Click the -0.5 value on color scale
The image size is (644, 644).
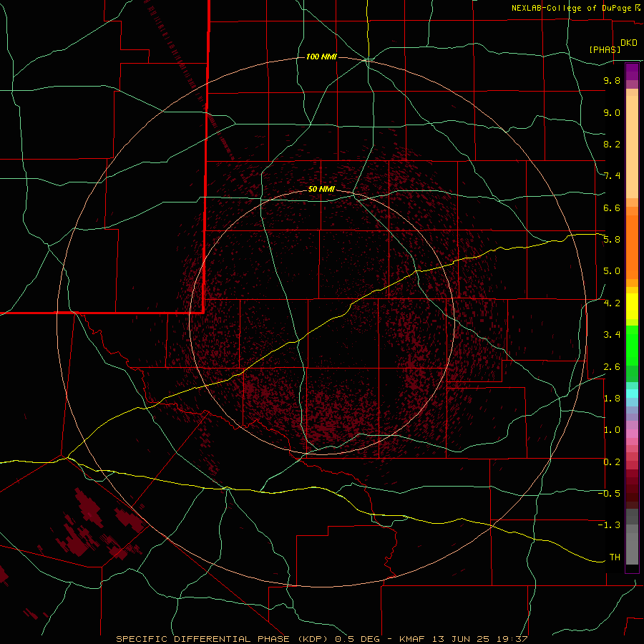point(609,494)
